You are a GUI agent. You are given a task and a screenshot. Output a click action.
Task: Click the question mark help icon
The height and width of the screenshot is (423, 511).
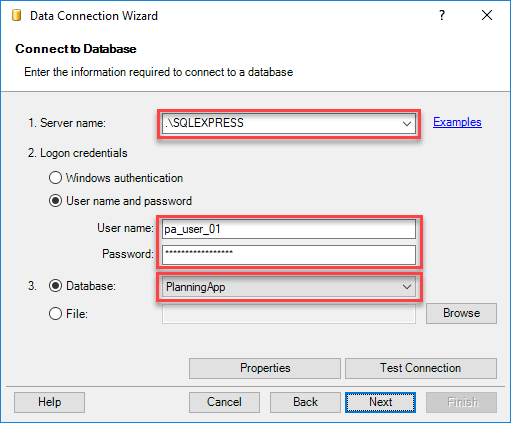pos(442,15)
